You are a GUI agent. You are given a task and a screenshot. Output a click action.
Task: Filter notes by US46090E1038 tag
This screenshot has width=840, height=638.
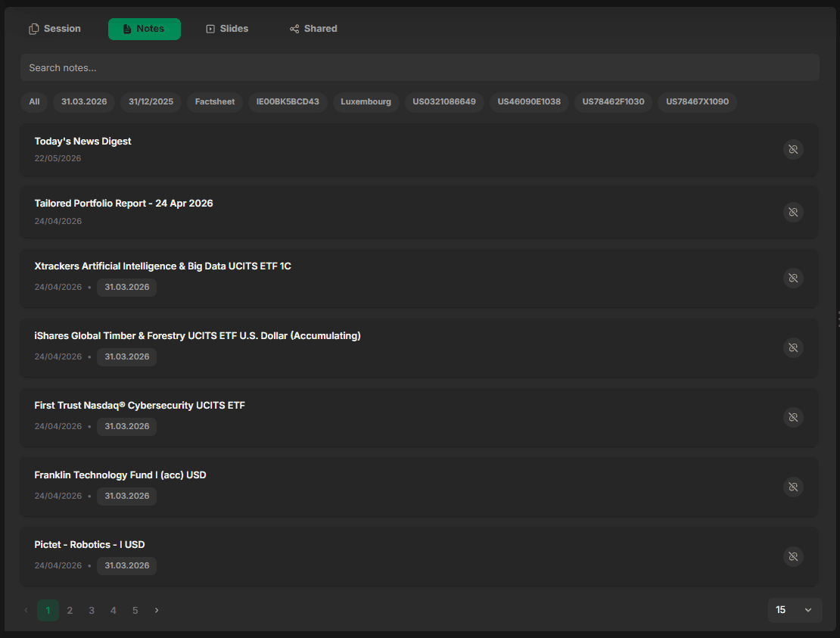pyautogui.click(x=529, y=101)
